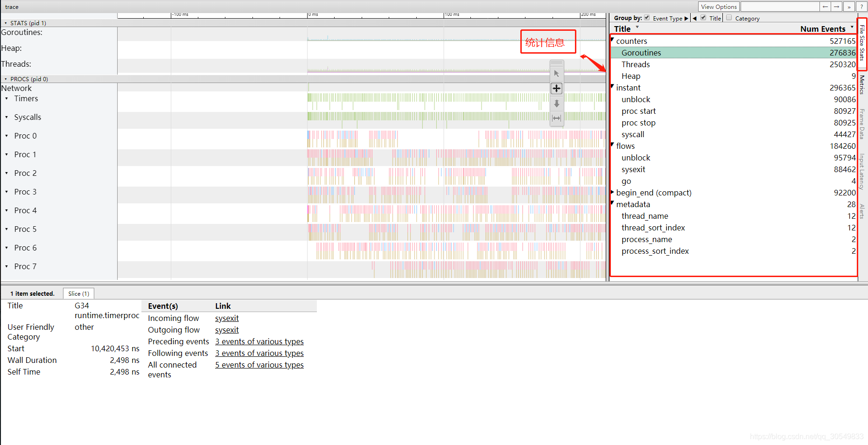Open the Alerts side tab
Screen dimensions: 868x445
click(862, 211)
